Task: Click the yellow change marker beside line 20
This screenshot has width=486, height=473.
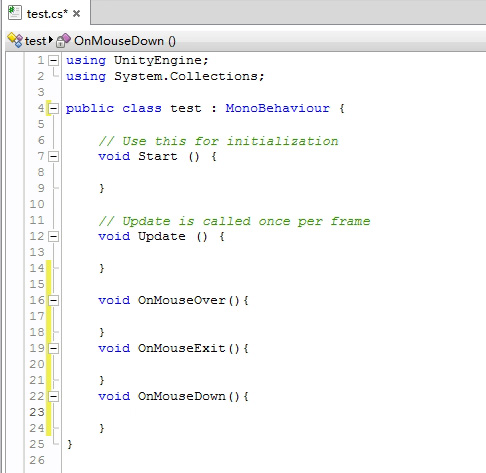Action: (48, 364)
